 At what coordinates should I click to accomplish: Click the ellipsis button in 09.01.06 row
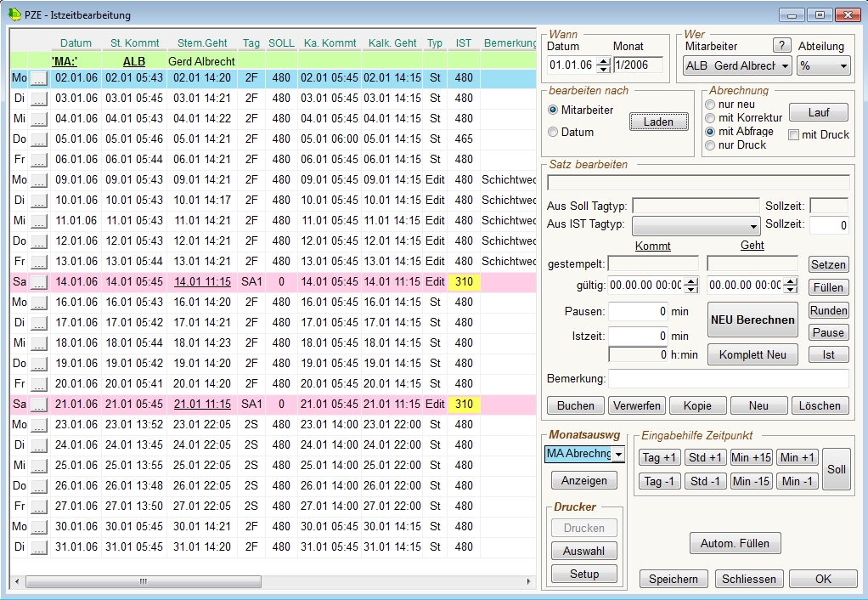[39, 180]
